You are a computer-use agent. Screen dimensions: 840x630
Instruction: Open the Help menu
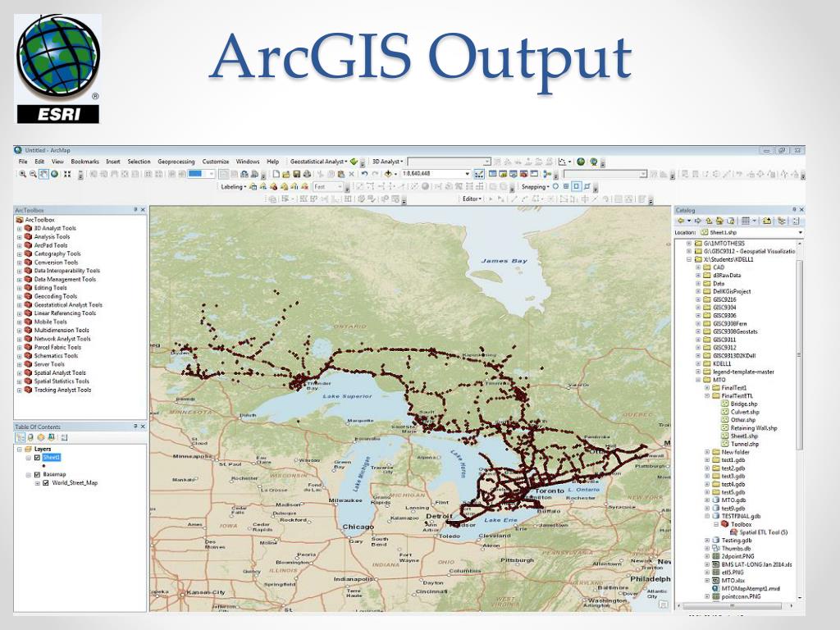tap(272, 162)
